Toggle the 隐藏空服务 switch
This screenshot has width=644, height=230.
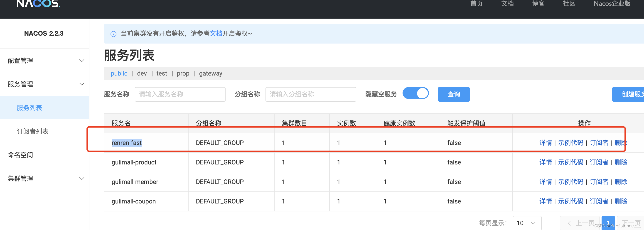pyautogui.click(x=415, y=93)
